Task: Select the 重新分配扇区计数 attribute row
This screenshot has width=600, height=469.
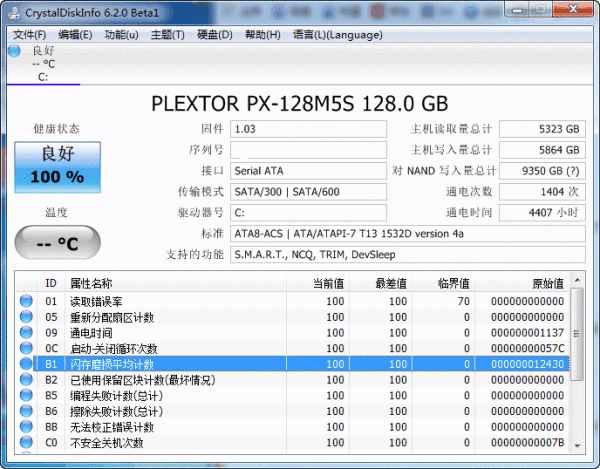Action: 293,317
